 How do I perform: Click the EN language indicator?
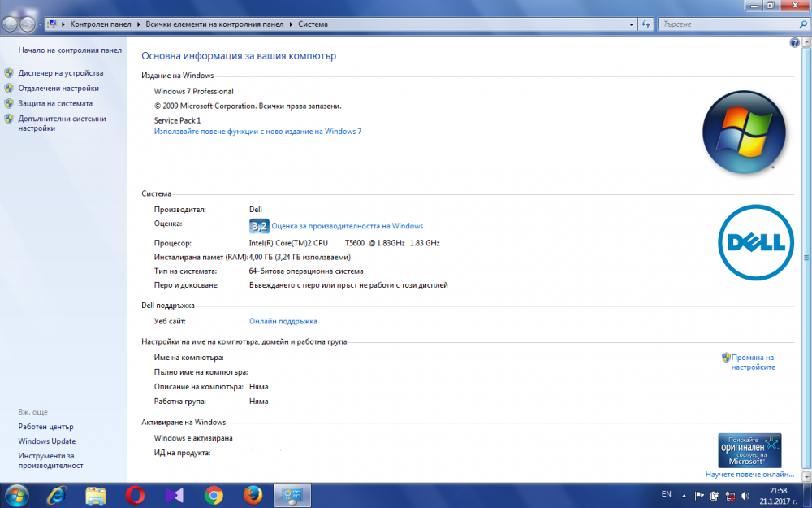[667, 494]
